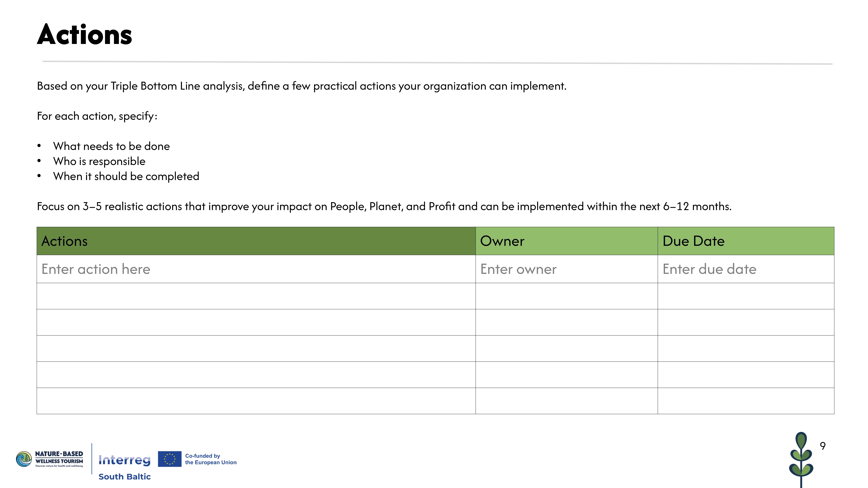Click the Interreg South Baltic logo

coord(124,460)
